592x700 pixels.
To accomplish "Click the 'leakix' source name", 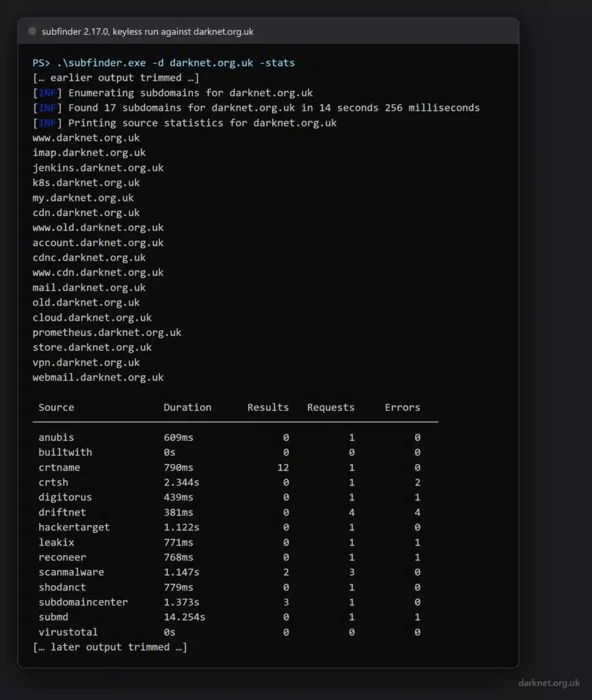I will click(56, 542).
